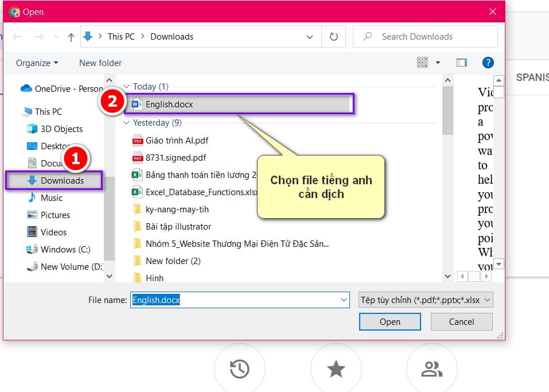Select the English.docx file

pos(239,104)
